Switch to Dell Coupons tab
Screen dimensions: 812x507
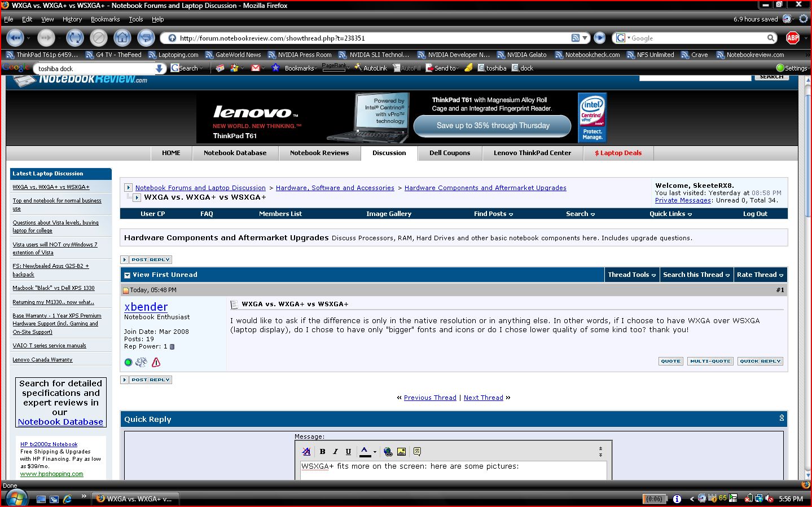[x=450, y=153]
